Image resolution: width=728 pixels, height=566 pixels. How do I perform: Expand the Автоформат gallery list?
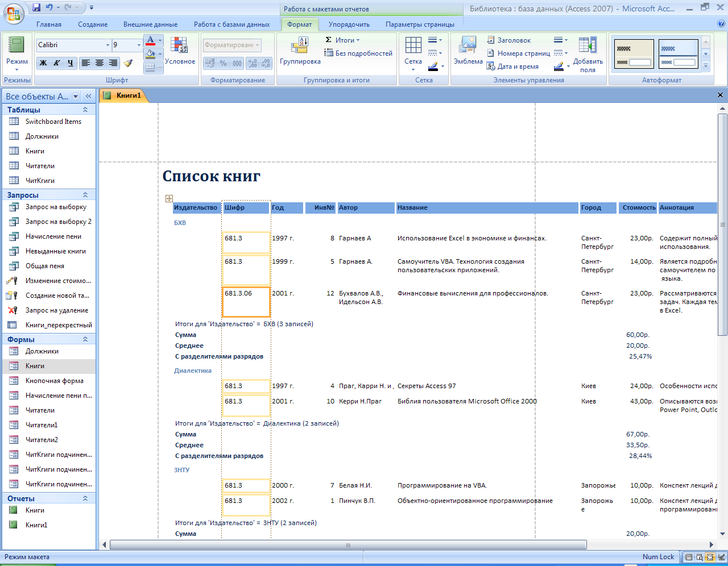(x=706, y=66)
